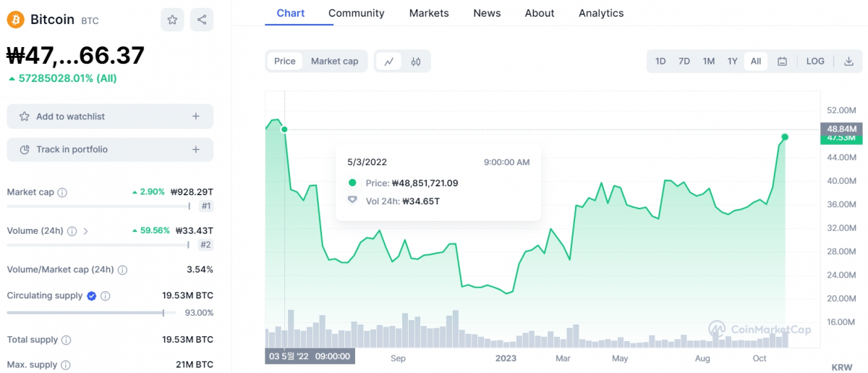Click info icon next to Max. supply
This screenshot has width=868, height=373.
tap(65, 365)
